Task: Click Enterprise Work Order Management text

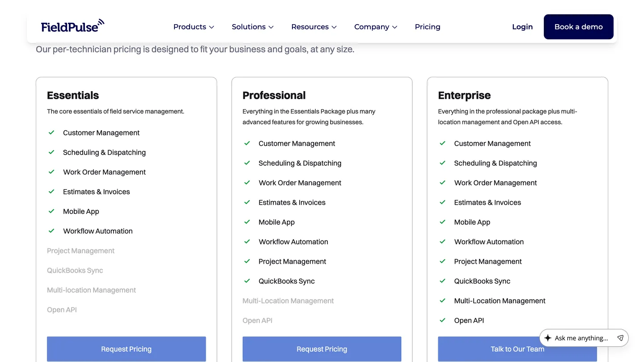Action: click(x=496, y=183)
